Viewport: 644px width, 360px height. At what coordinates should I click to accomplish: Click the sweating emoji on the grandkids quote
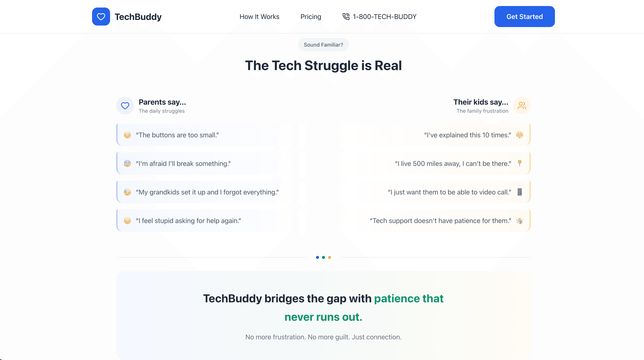[128, 192]
